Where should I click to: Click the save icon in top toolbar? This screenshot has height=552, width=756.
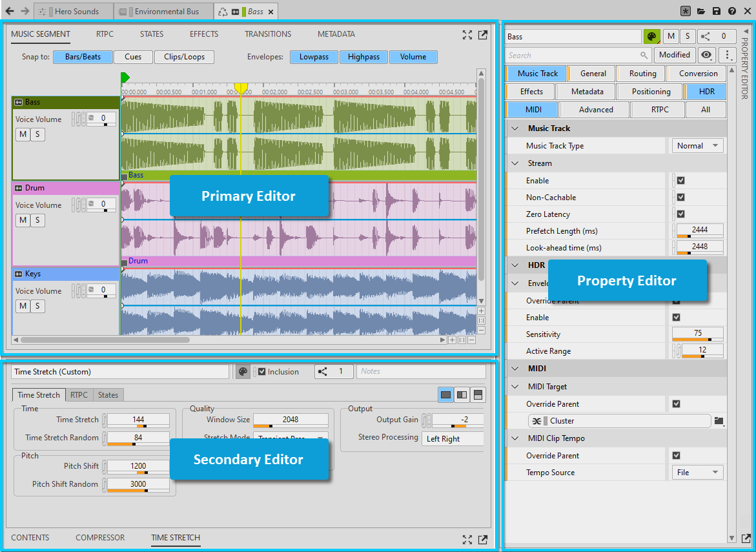(717, 12)
